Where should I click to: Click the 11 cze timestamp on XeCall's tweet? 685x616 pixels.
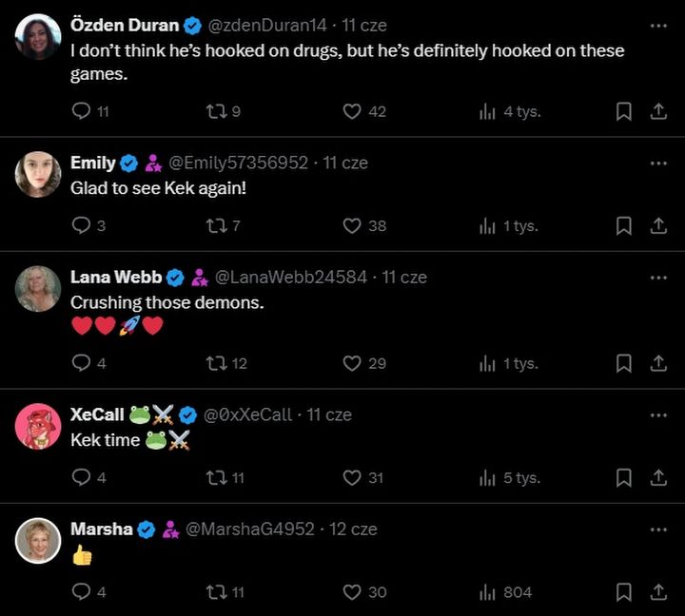pyautogui.click(x=329, y=414)
